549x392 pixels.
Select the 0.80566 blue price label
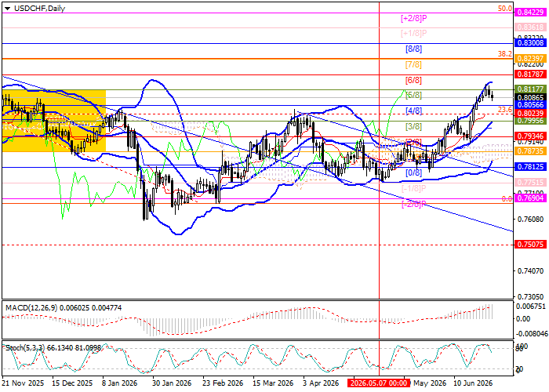530,105
